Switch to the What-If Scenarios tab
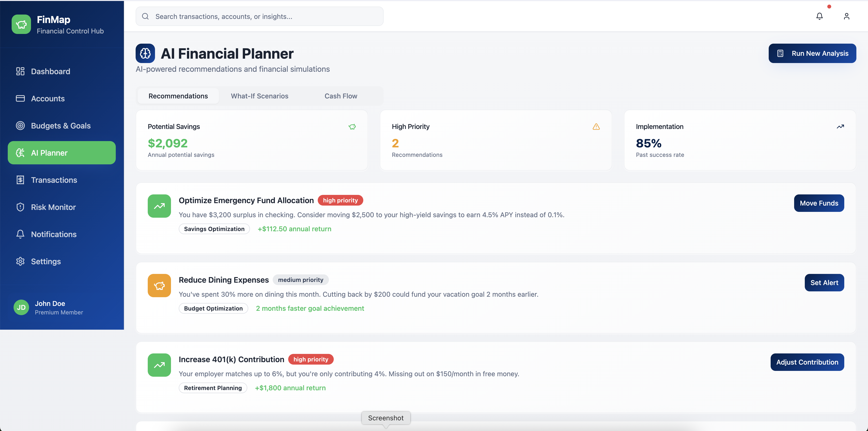 [259, 96]
